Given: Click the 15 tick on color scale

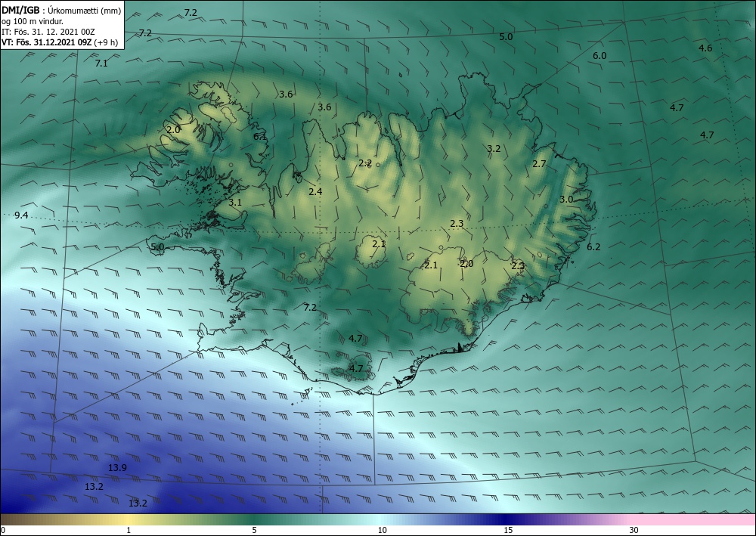Looking at the screenshot, I should [508, 531].
